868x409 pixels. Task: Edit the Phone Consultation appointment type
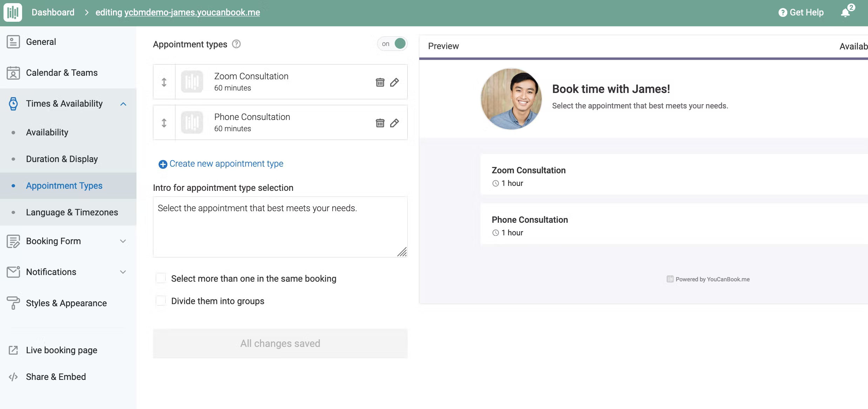tap(395, 123)
